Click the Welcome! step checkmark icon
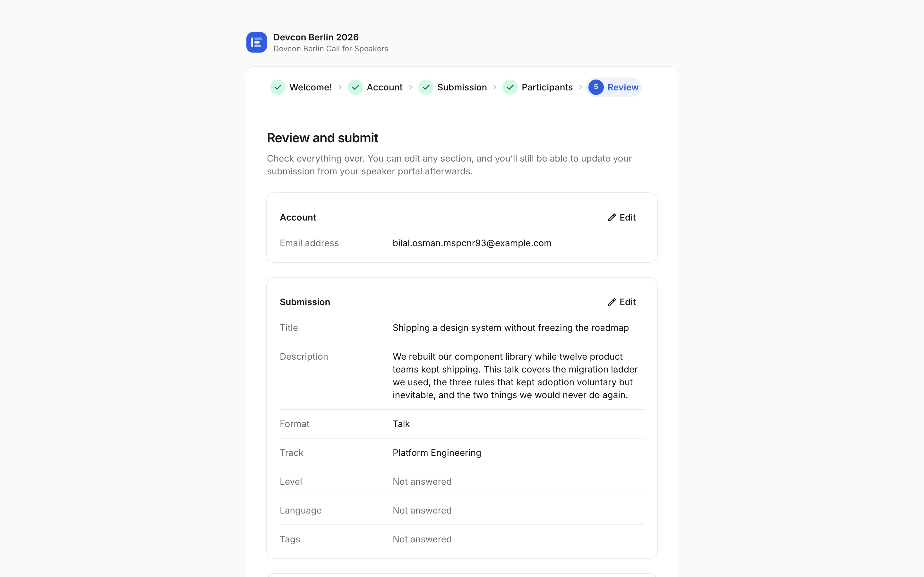This screenshot has height=577, width=924. pyautogui.click(x=278, y=87)
